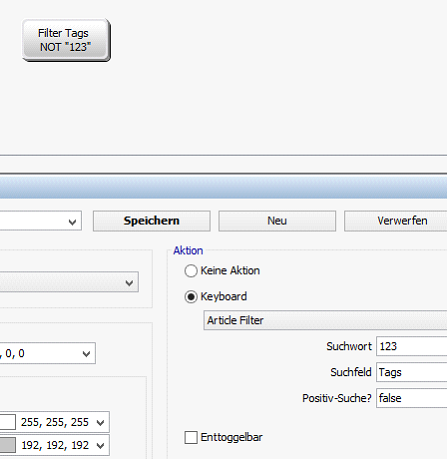This screenshot has height=460, width=448.
Task: Click the Aktion group label
Action: [188, 251]
